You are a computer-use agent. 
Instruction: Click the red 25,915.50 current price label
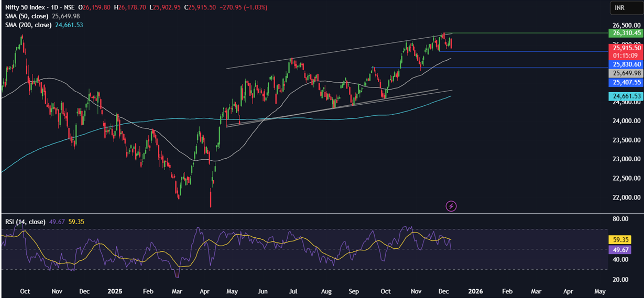click(x=625, y=48)
